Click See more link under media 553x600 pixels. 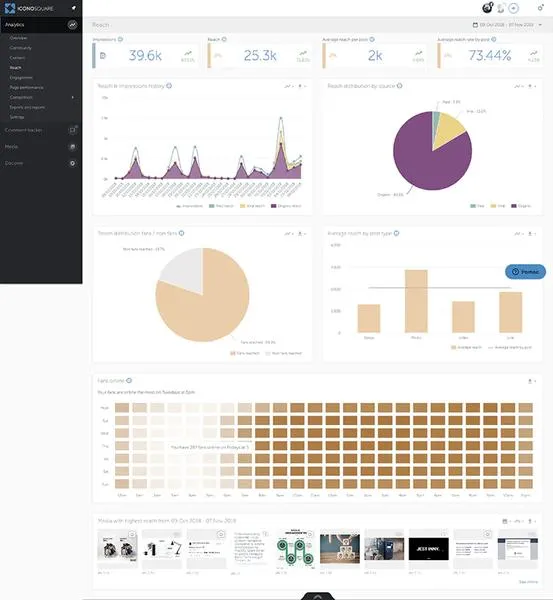point(529,582)
